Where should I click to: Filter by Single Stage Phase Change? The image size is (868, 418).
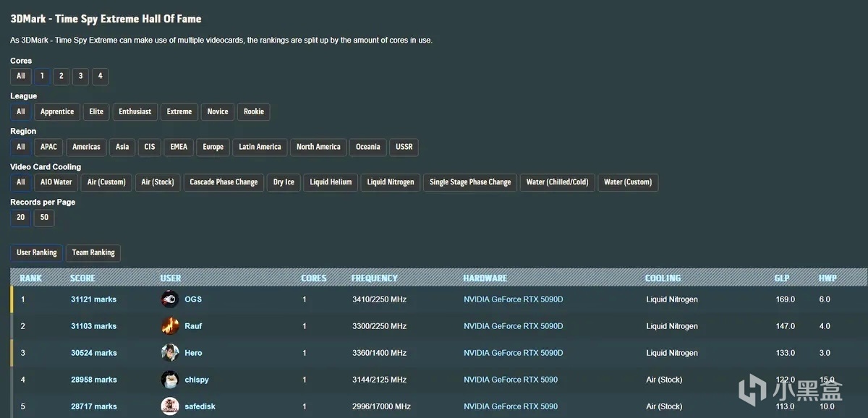470,182
